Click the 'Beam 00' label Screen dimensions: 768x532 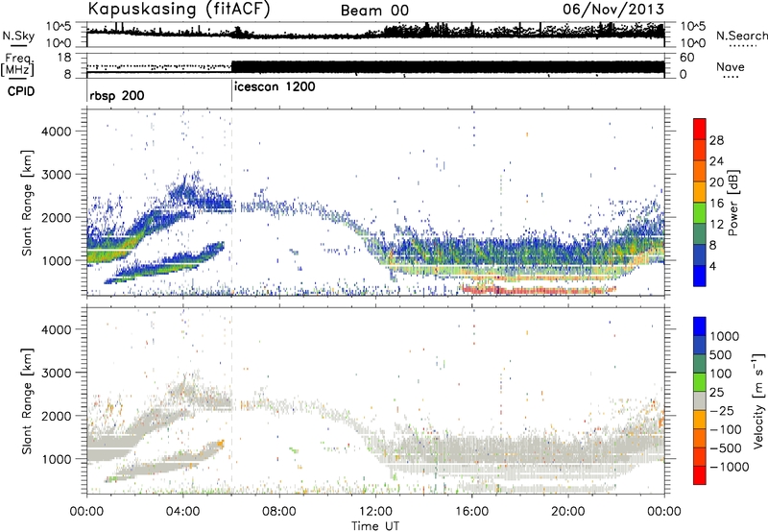pyautogui.click(x=374, y=11)
